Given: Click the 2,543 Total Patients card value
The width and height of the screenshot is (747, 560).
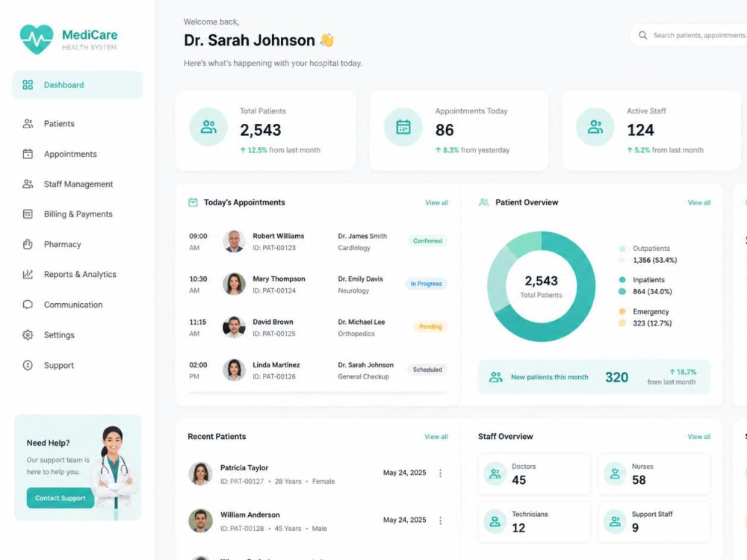Looking at the screenshot, I should (261, 130).
